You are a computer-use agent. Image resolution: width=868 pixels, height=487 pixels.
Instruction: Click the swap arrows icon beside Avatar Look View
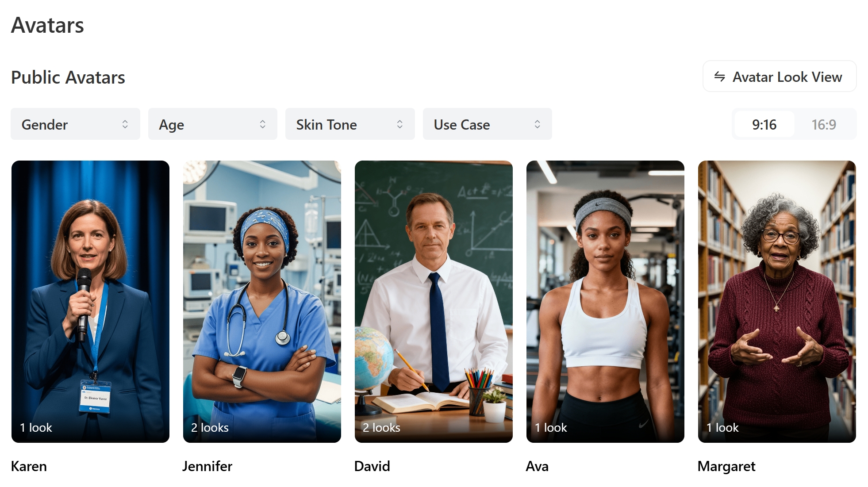coord(720,77)
